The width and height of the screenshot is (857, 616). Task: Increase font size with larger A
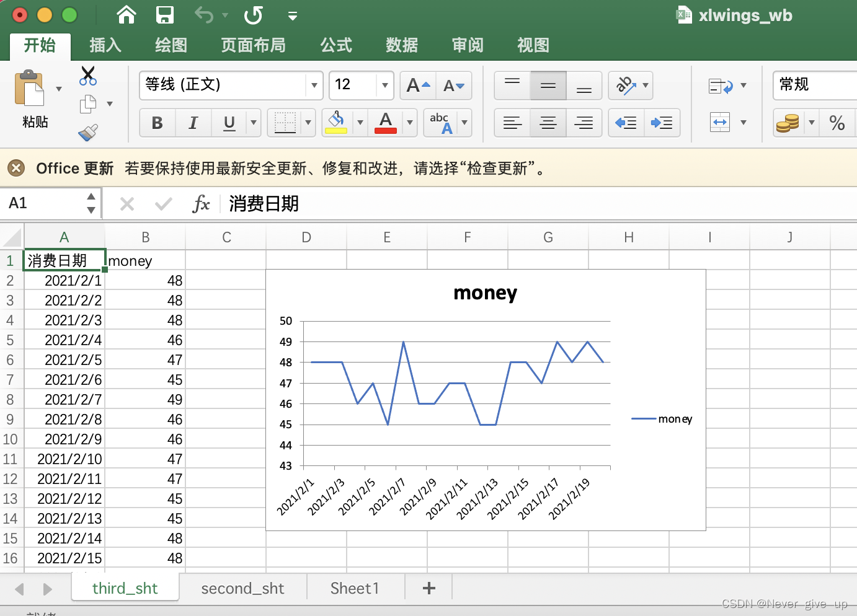(x=418, y=86)
